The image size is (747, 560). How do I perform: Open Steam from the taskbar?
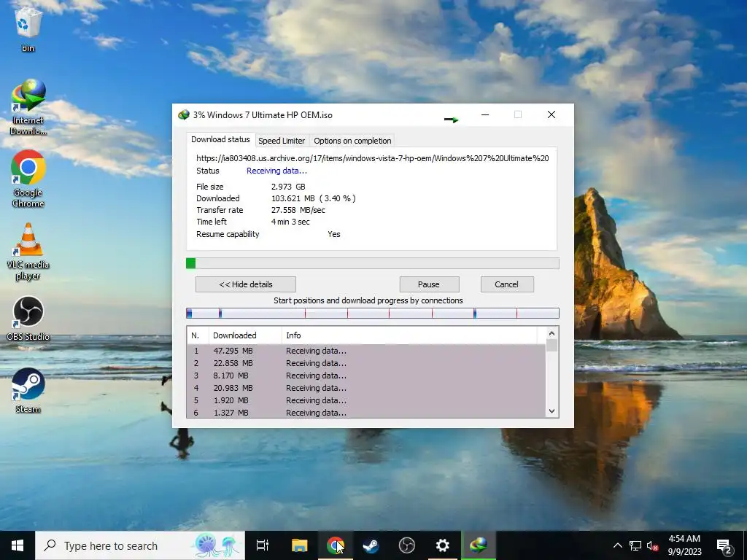[371, 545]
